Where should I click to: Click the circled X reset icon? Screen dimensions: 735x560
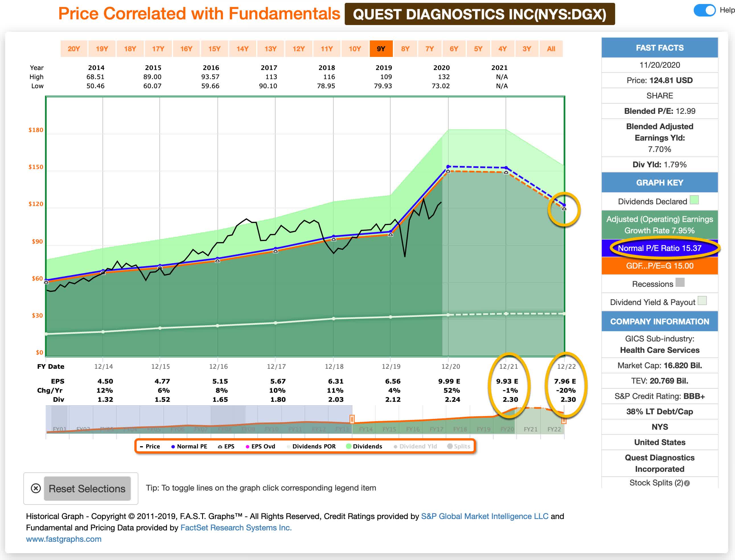point(36,489)
